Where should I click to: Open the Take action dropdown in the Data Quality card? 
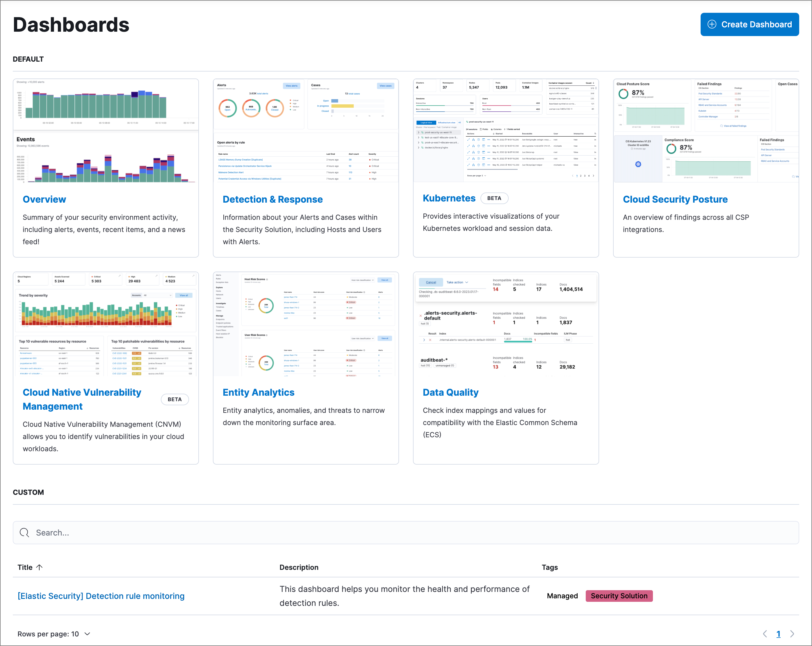coord(457,282)
